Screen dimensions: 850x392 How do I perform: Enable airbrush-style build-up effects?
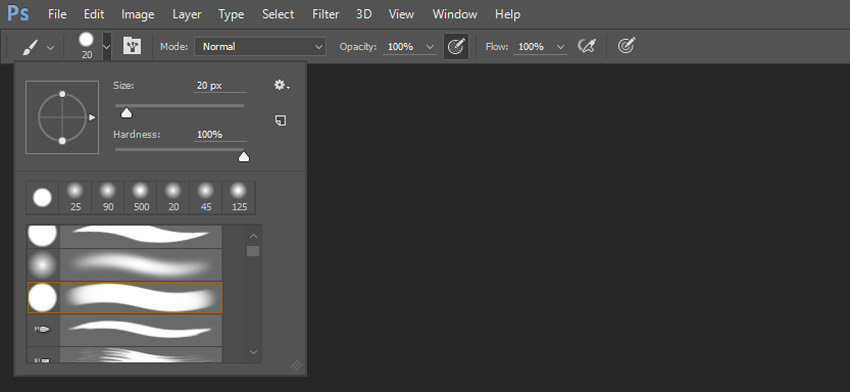pos(587,46)
